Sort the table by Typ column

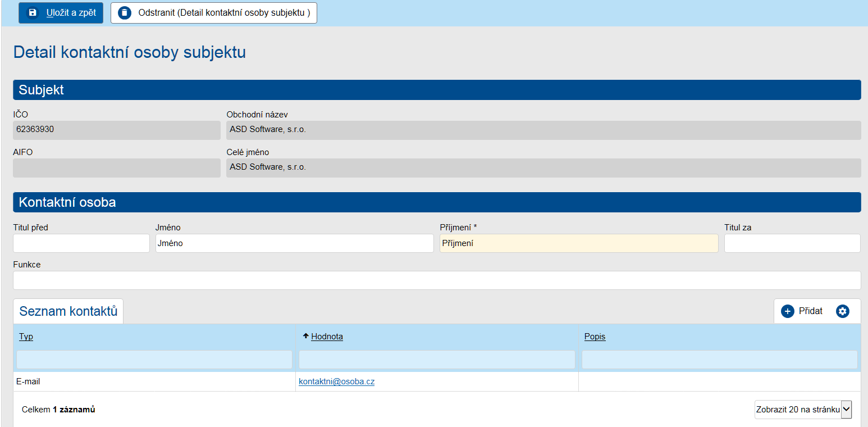click(26, 337)
